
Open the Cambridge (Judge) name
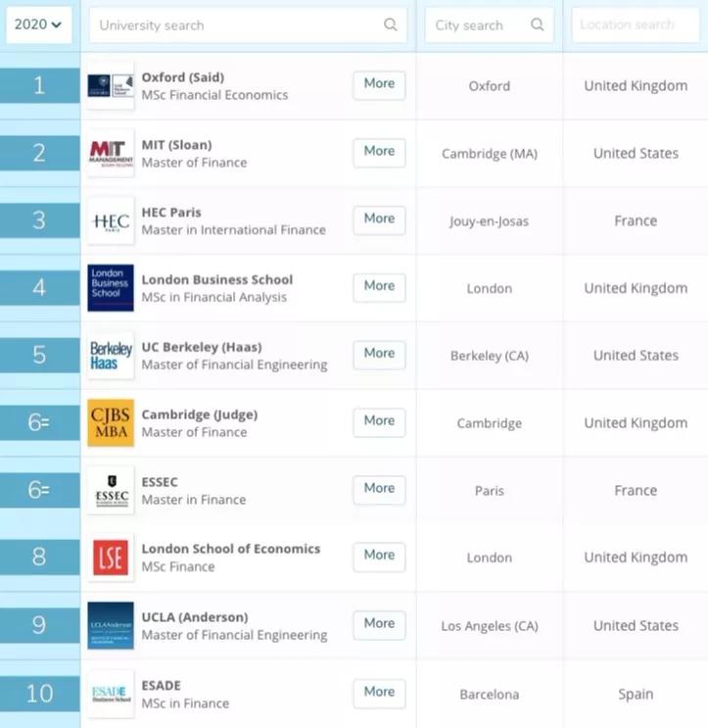200,414
